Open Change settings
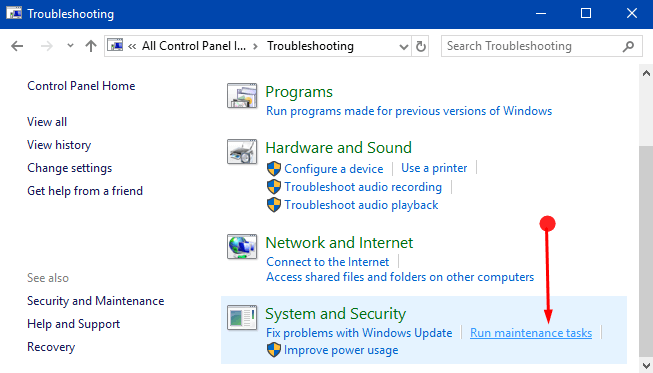This screenshot has width=653, height=373. (x=70, y=168)
